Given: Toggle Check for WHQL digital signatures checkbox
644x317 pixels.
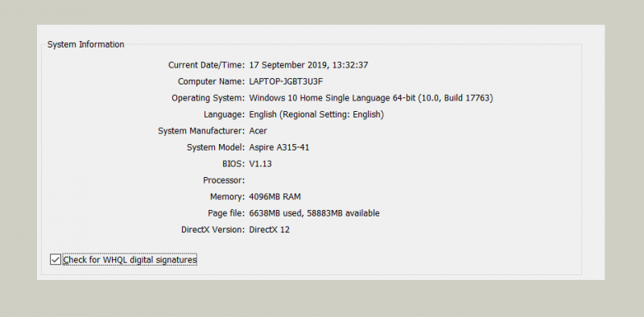Looking at the screenshot, I should tap(56, 260).
